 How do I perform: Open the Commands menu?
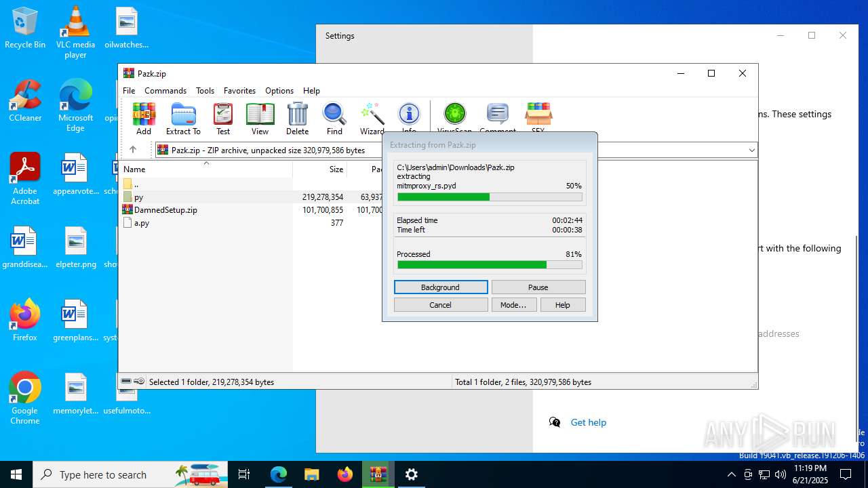tap(165, 90)
